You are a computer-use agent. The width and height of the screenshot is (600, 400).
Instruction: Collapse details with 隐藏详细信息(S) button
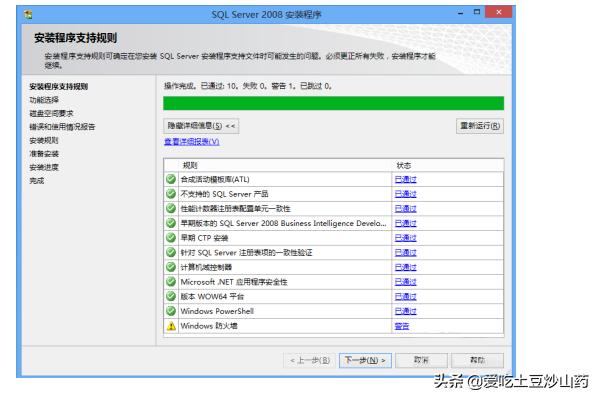click(x=201, y=126)
